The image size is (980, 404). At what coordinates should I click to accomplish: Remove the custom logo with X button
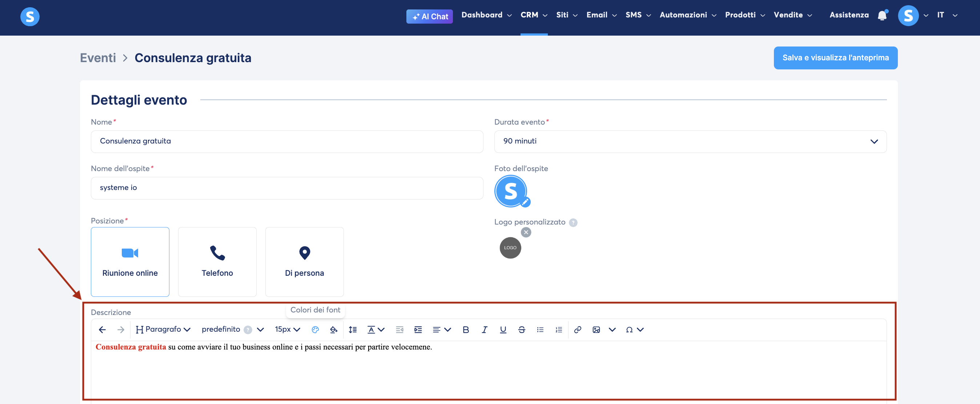point(526,232)
